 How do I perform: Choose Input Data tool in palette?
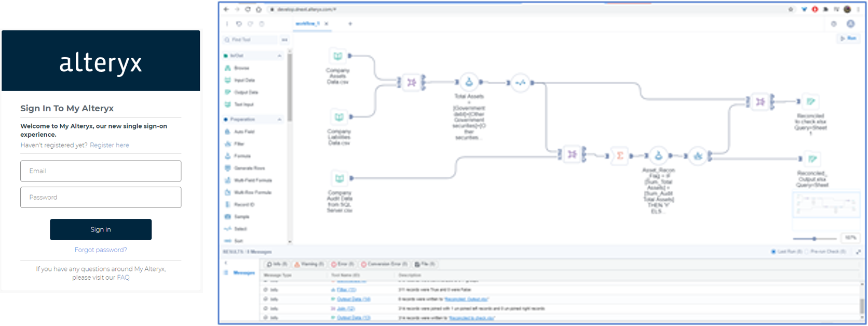coord(240,80)
